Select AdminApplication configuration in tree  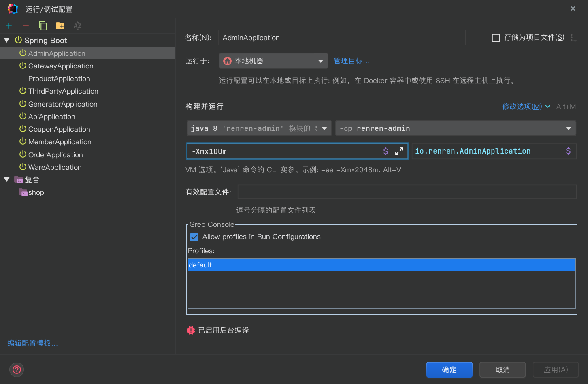point(87,53)
